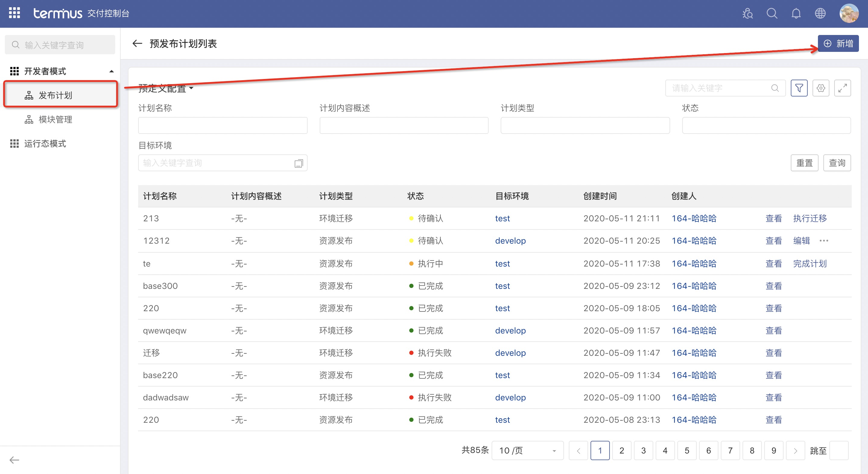Screen dimensions: 868x474
Task: Go back with the arrow beside 预发布计划列表
Action: click(137, 43)
